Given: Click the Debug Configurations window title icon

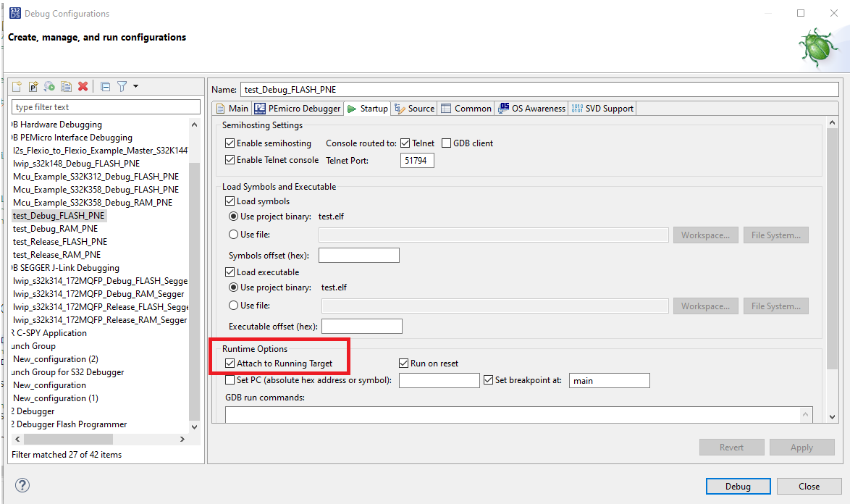Looking at the screenshot, I should pos(15,13).
